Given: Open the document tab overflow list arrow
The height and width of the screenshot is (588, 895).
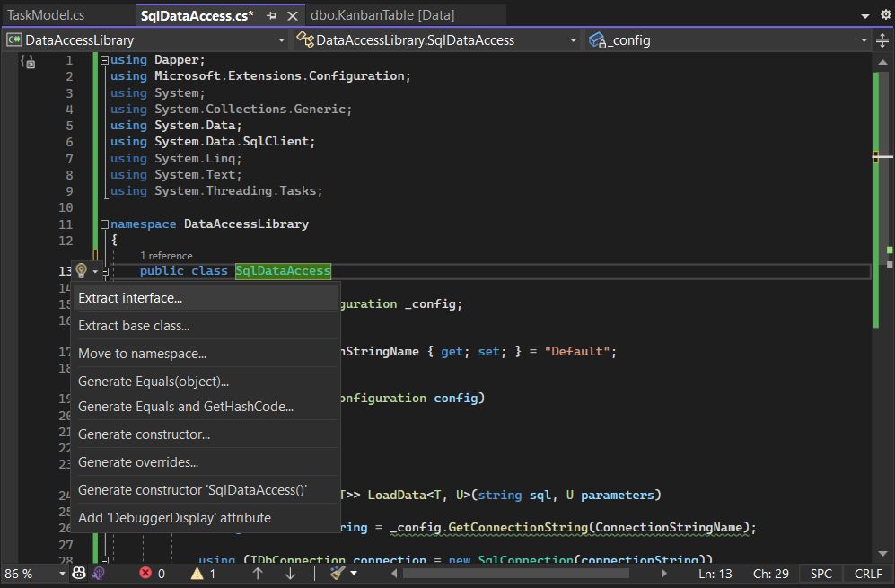Looking at the screenshot, I should click(x=865, y=16).
